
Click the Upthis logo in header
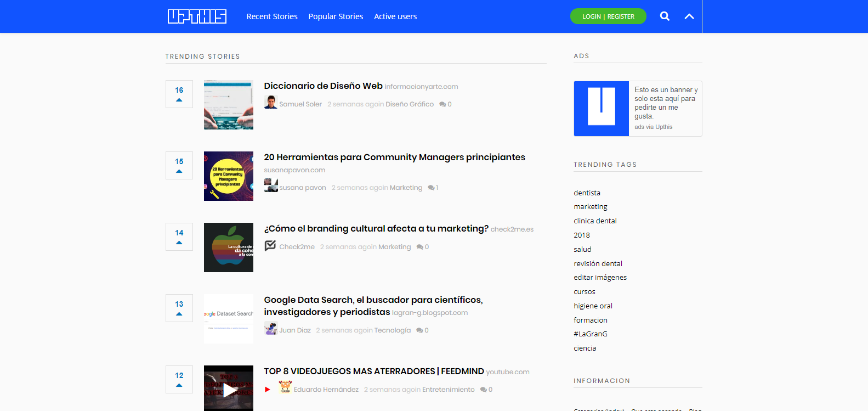(197, 16)
